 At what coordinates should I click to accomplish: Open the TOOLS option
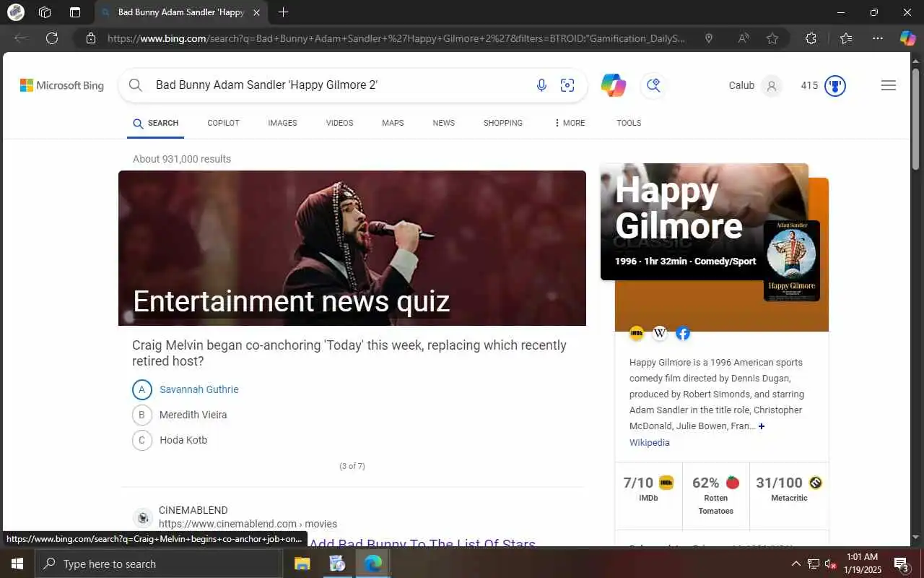629,123
